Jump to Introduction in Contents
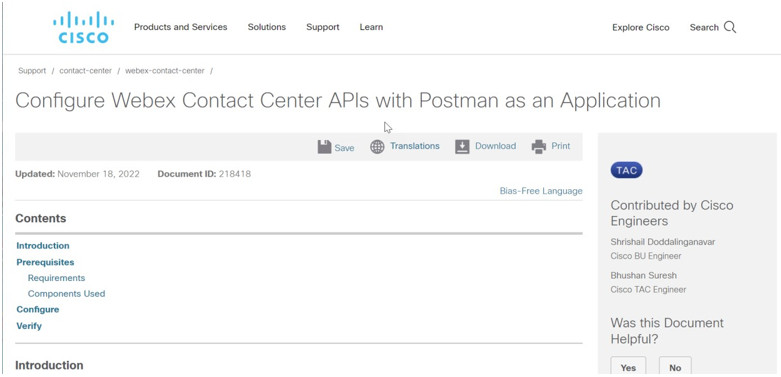 click(43, 246)
